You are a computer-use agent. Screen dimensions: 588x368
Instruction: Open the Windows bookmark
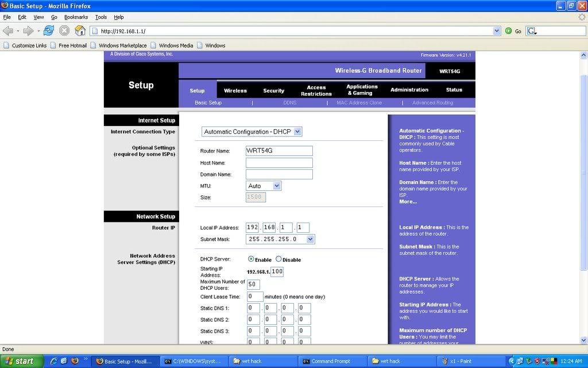pyautogui.click(x=211, y=45)
